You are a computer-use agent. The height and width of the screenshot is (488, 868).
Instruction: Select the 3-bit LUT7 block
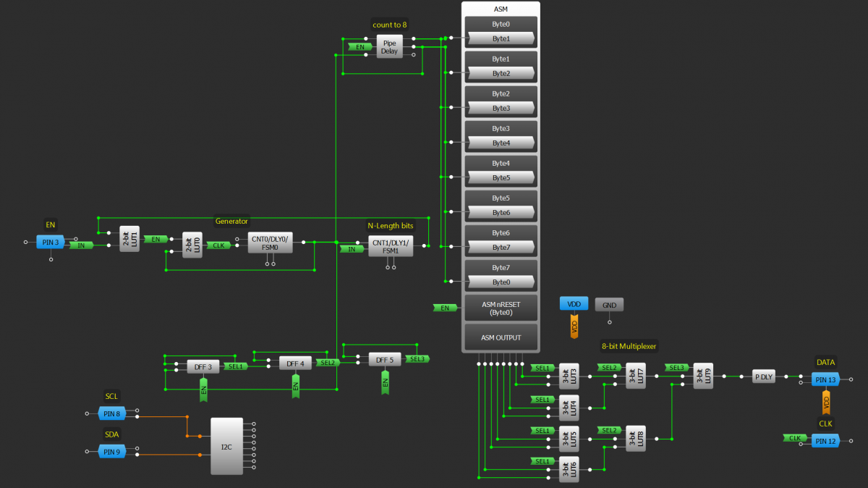(x=635, y=376)
